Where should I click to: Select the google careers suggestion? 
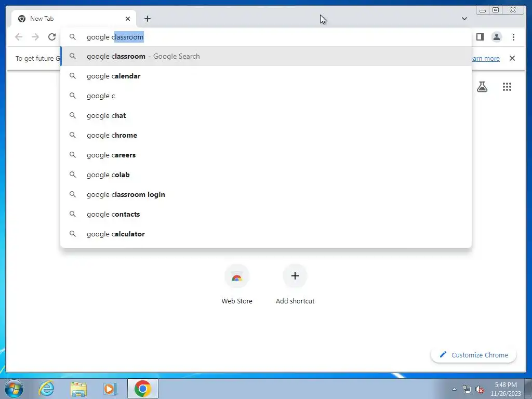(266, 155)
